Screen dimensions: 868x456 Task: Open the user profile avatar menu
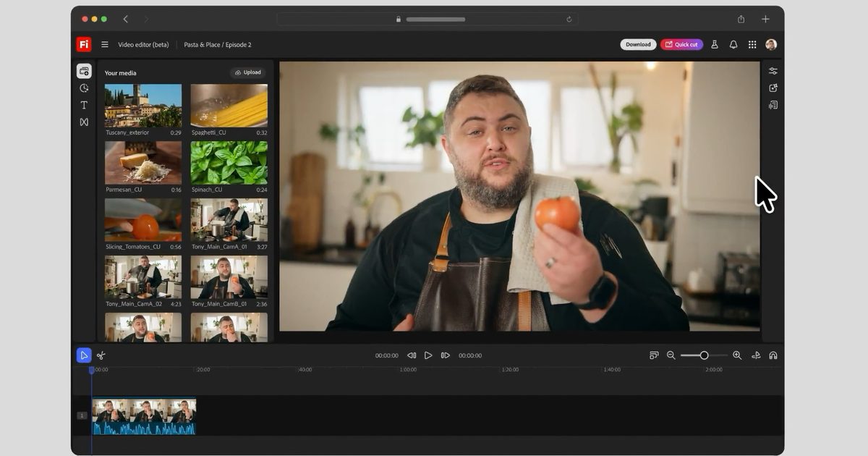point(771,44)
